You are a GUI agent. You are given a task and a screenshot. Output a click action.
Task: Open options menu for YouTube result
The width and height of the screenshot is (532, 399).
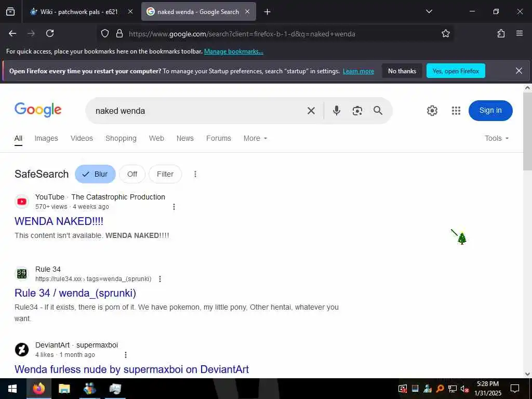coord(174,207)
